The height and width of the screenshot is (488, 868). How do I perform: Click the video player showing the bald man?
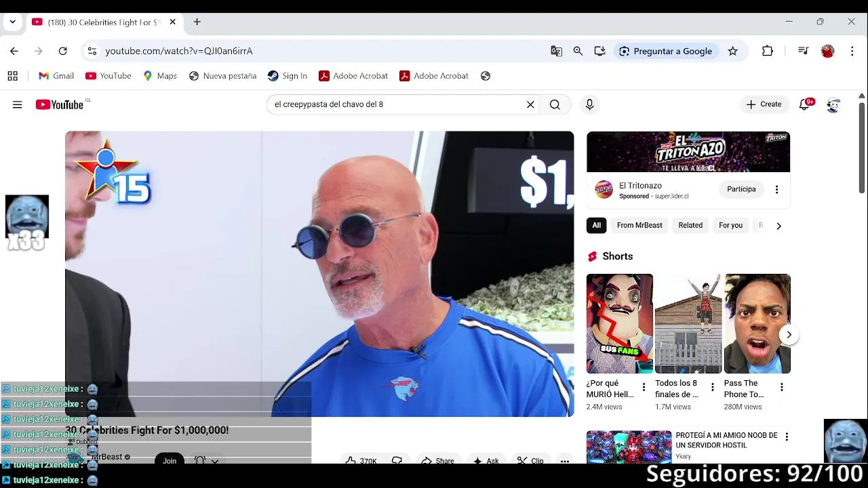point(319,274)
